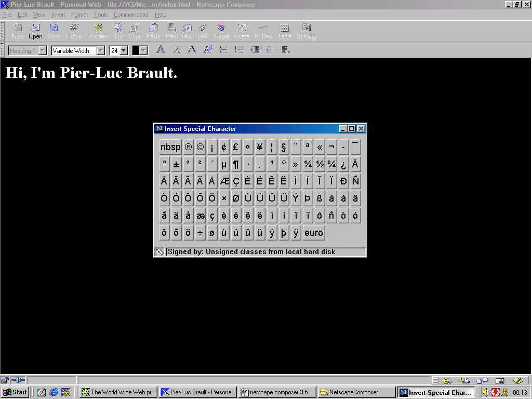The image size is (532, 399).
Task: Open the Communicator menu
Action: pyautogui.click(x=131, y=15)
